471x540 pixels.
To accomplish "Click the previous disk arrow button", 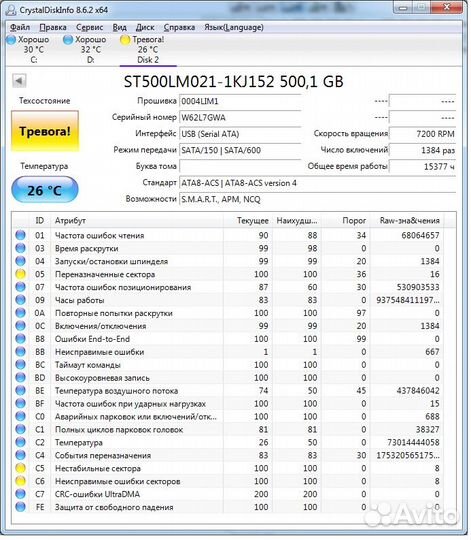I will [x=19, y=81].
